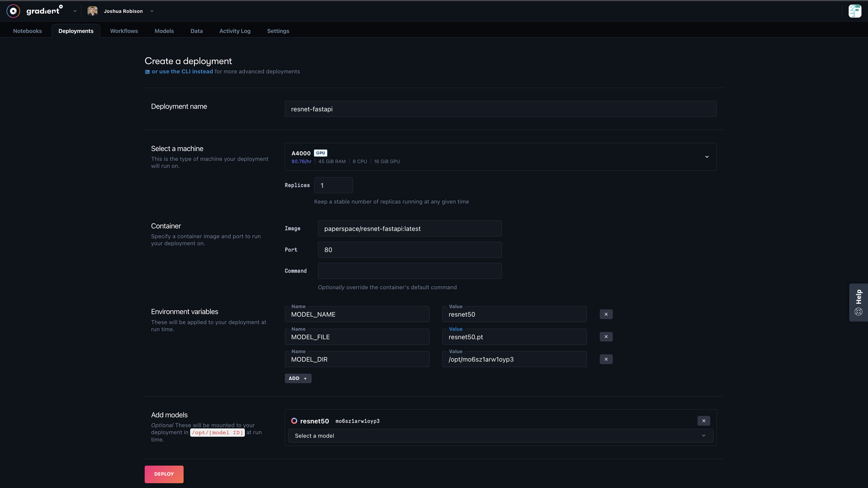The height and width of the screenshot is (488, 868).
Task: Expand the user menu beside Joshua Robison
Action: pyautogui.click(x=152, y=11)
